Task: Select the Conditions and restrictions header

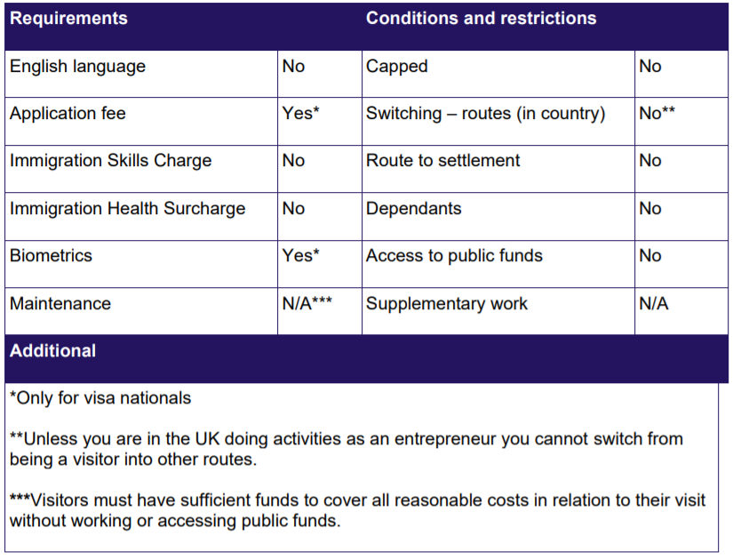Action: click(x=481, y=19)
